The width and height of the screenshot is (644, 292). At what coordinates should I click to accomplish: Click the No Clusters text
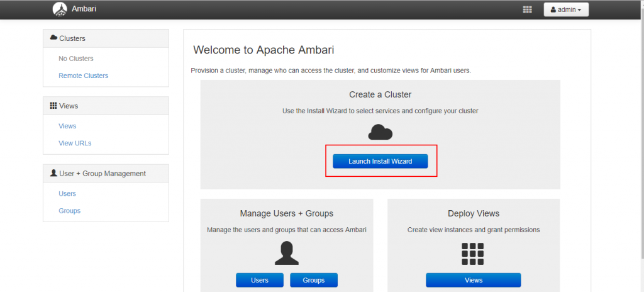tap(76, 59)
